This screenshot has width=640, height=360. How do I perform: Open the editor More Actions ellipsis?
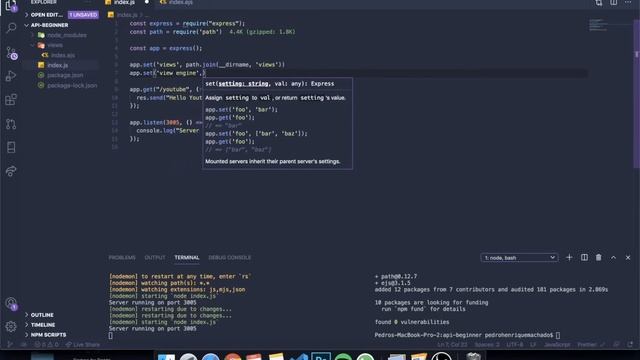click(x=628, y=2)
